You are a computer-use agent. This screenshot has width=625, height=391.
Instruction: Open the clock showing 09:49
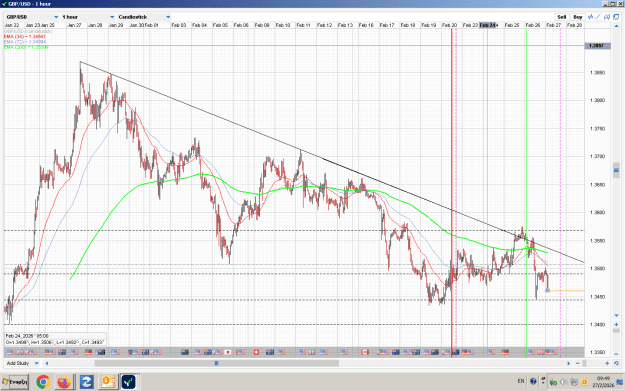[603, 382]
